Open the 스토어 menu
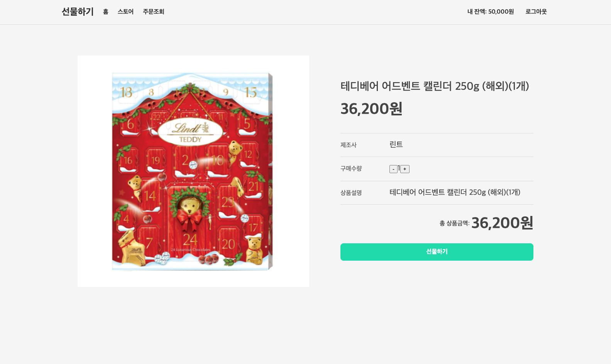This screenshot has height=364, width=611. point(125,12)
